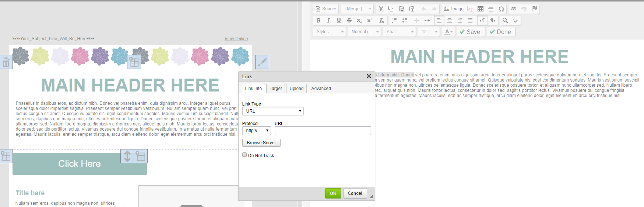Toggle right-to-left text direction
The image size is (644, 207).
coord(493,20)
